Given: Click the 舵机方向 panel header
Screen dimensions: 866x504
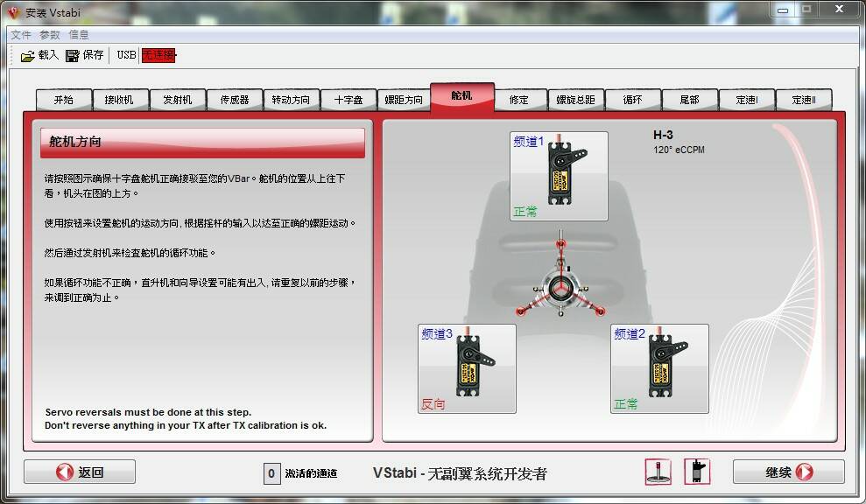Looking at the screenshot, I should pos(202,143).
